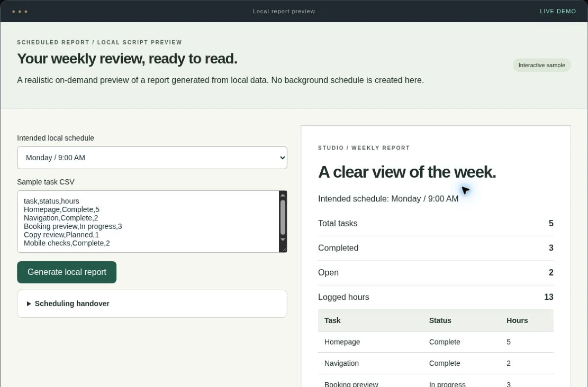Click the 'SCHEDULED REPORT / LOCAL SCRIPT PREVIEW' label
Screen dimensions: 588x387
[99, 42]
